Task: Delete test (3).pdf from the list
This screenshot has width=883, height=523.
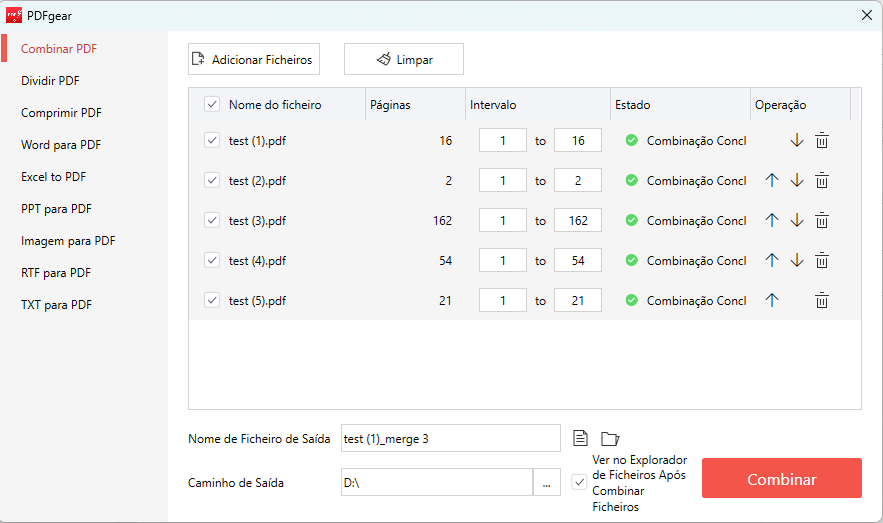Action: (821, 221)
